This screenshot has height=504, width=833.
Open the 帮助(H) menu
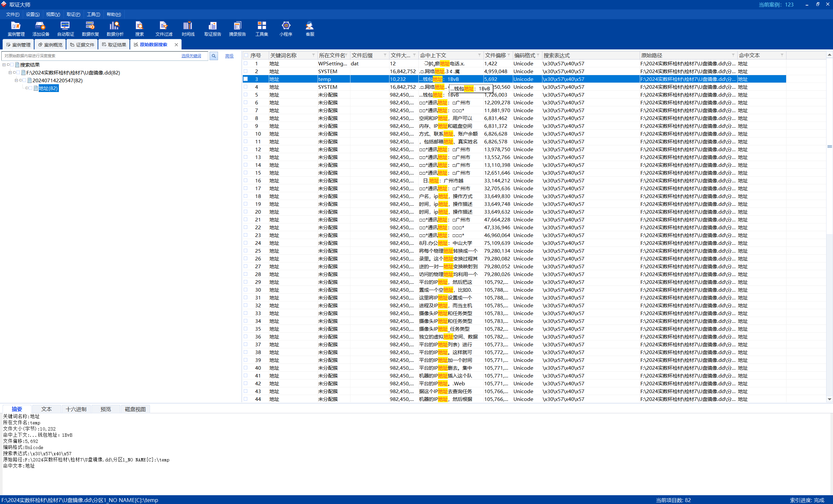coord(114,14)
